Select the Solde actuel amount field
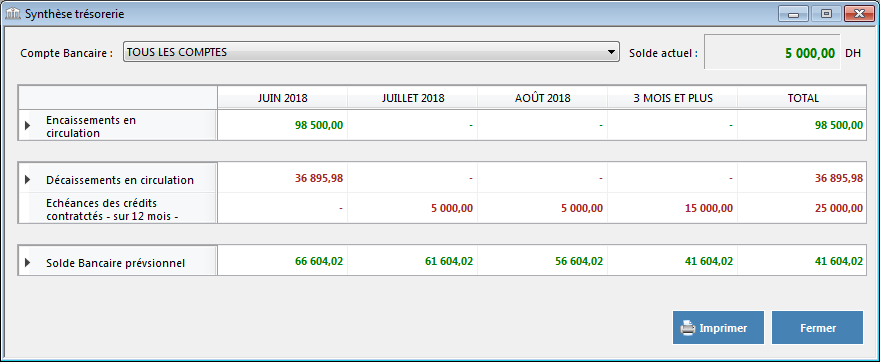Image resolution: width=880 pixels, height=362 pixels. coord(772,53)
